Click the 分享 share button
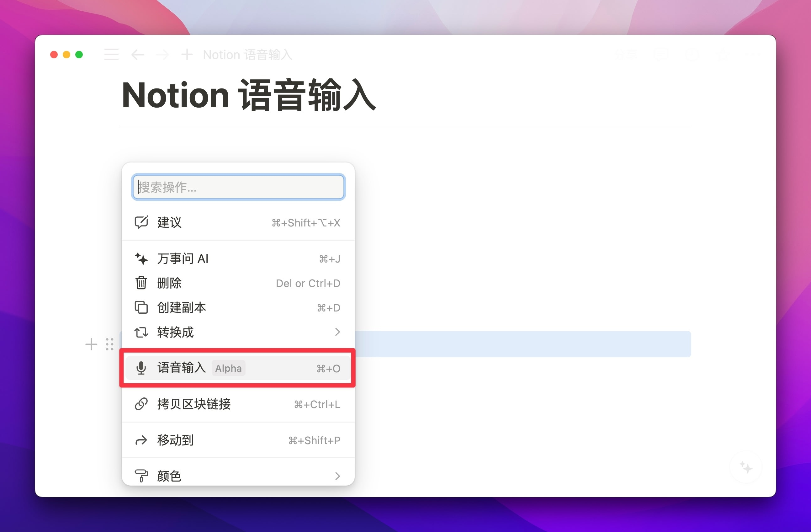Image resolution: width=811 pixels, height=532 pixels. pyautogui.click(x=626, y=54)
